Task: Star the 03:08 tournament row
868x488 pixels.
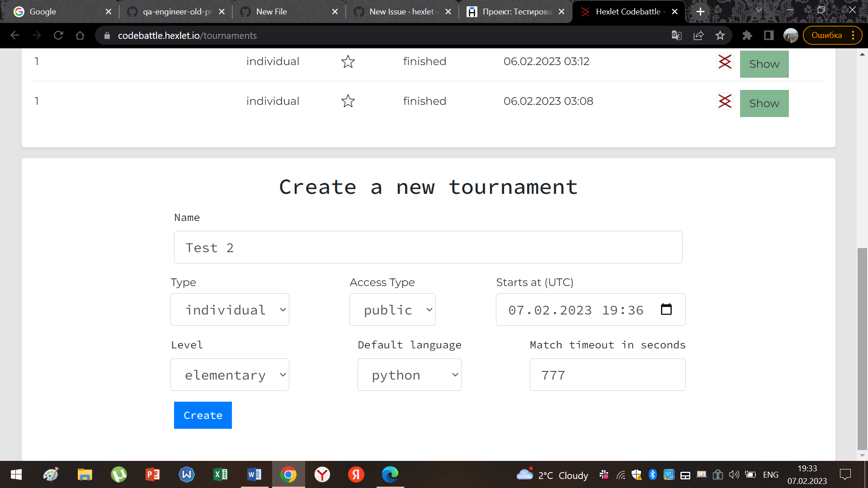Action: pos(348,101)
